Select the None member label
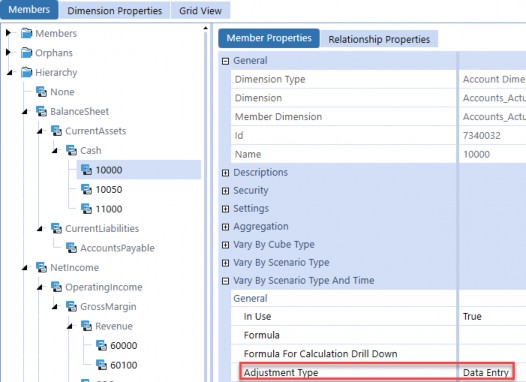Image resolution: width=526 pixels, height=382 pixels. [x=62, y=92]
